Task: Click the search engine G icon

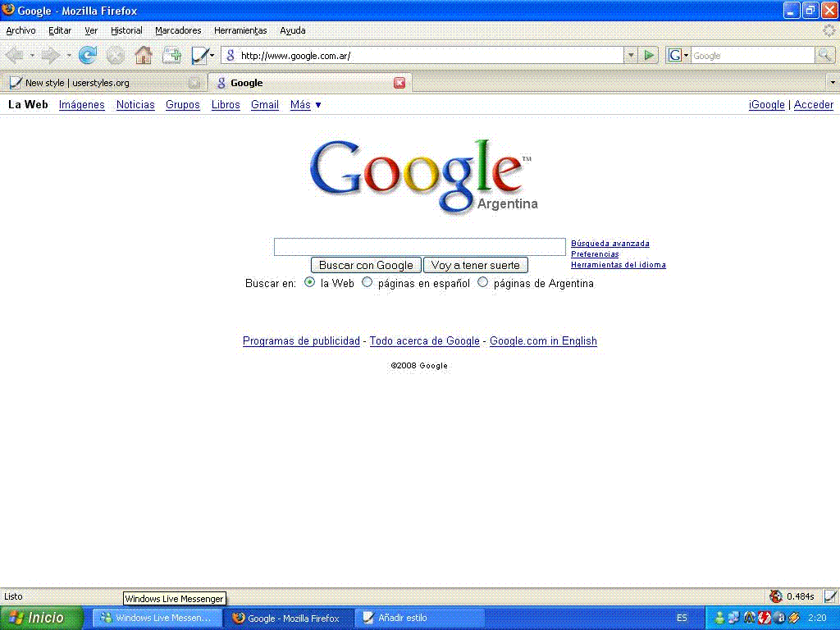Action: (675, 55)
